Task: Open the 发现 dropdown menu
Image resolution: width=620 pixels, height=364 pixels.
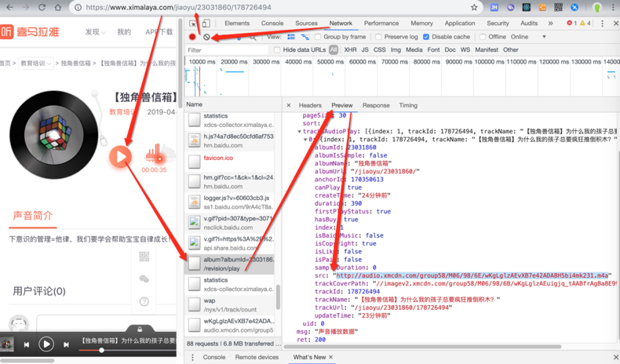Action: (96, 32)
